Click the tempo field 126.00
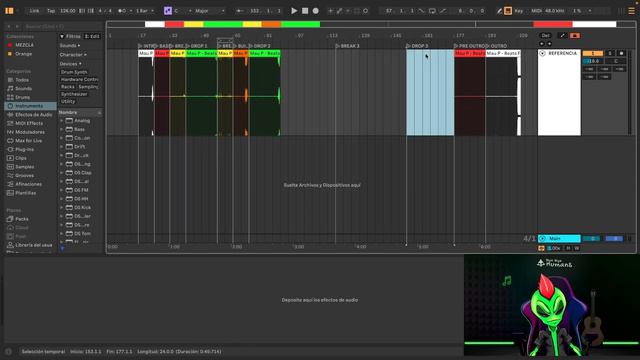640x360 pixels. (x=68, y=11)
